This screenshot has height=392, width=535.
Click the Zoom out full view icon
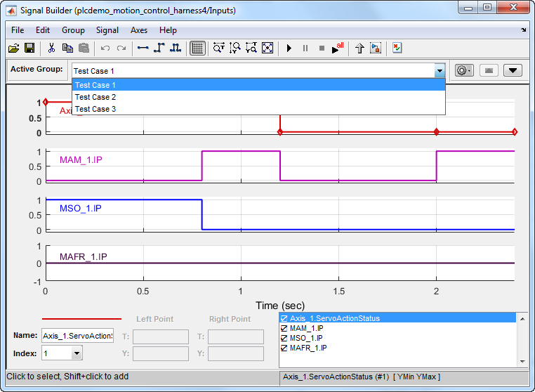pos(267,48)
